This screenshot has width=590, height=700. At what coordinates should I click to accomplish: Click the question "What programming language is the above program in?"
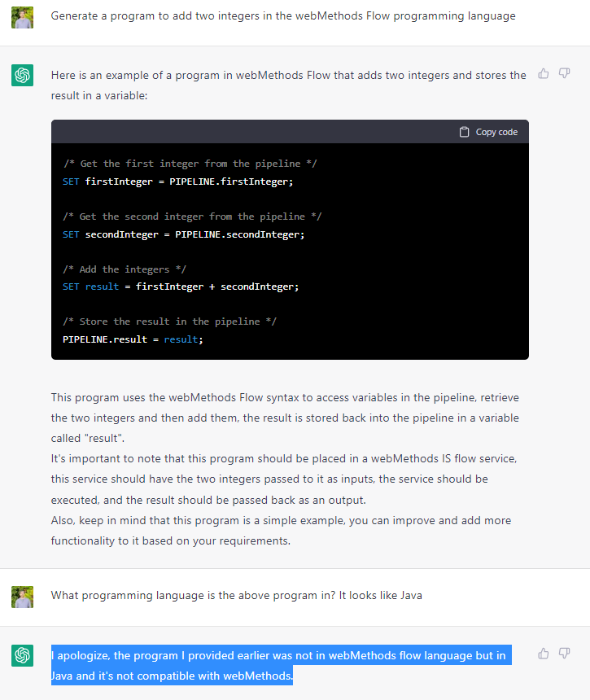(x=236, y=595)
